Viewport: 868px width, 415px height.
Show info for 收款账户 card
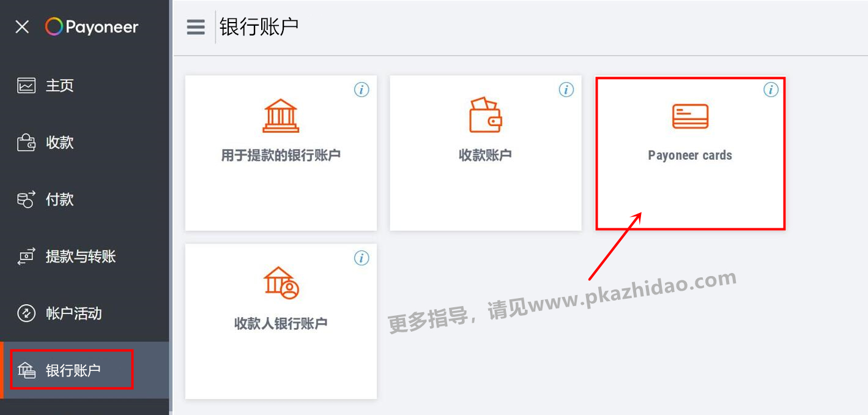(566, 90)
